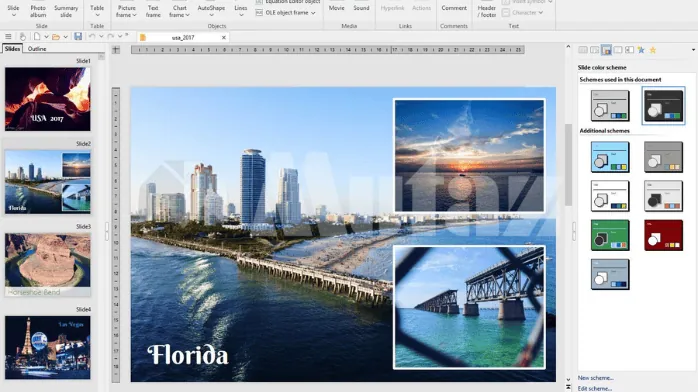
Task: Redo action arrow
Action: 110,36
